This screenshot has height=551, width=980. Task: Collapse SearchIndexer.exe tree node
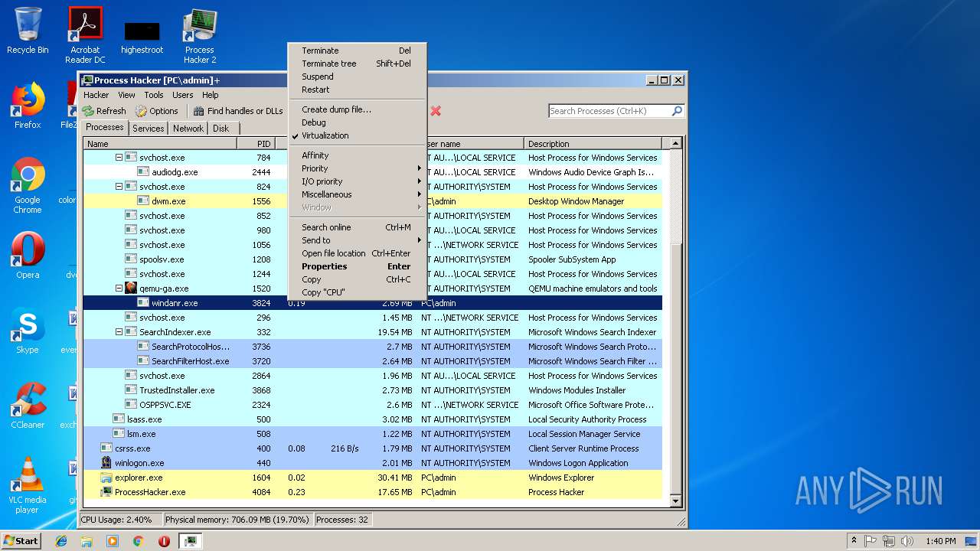119,332
